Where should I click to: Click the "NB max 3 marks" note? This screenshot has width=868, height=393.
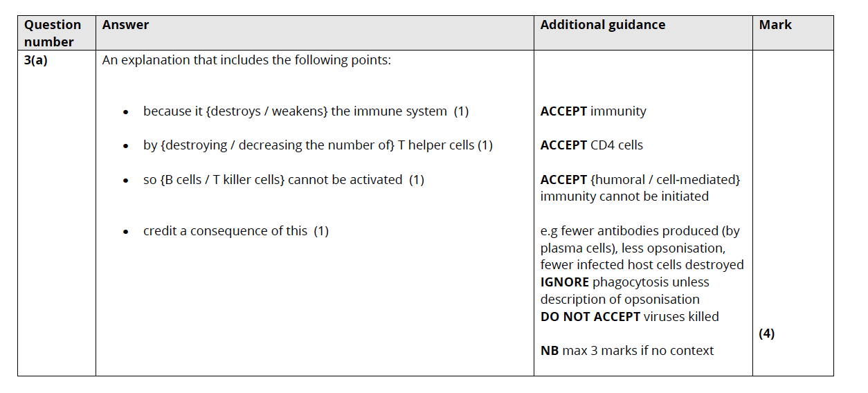point(626,351)
